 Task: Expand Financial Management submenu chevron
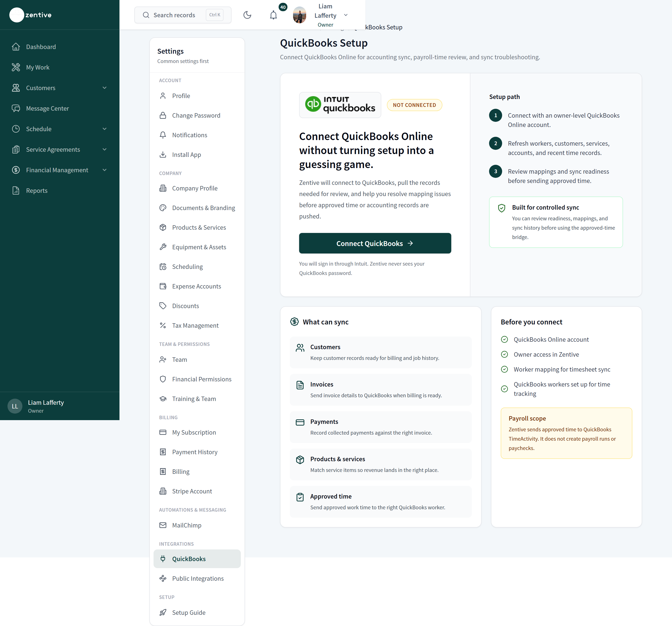[105, 170]
